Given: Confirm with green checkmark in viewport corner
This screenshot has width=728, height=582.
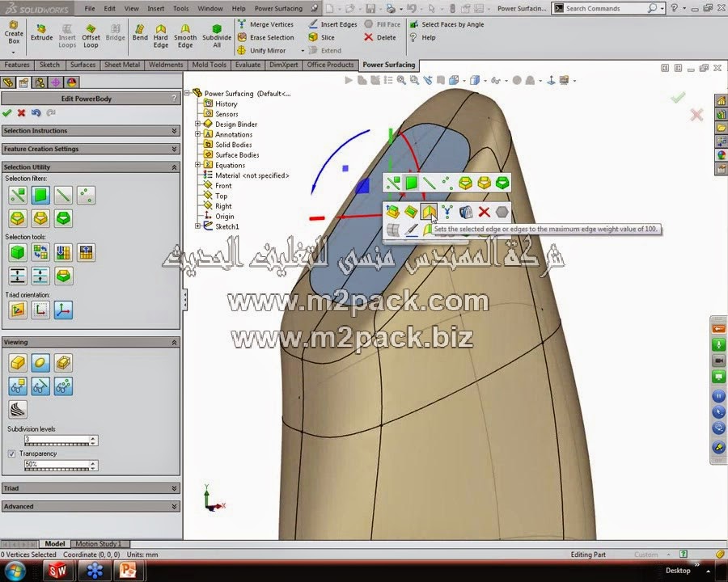Looking at the screenshot, I should pos(679,97).
